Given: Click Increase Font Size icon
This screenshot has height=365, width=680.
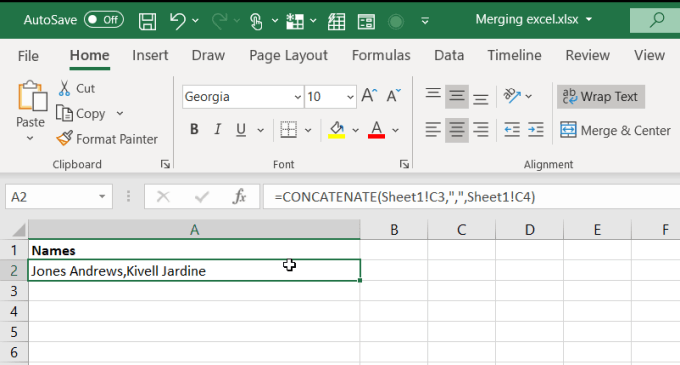Looking at the screenshot, I should [369, 95].
